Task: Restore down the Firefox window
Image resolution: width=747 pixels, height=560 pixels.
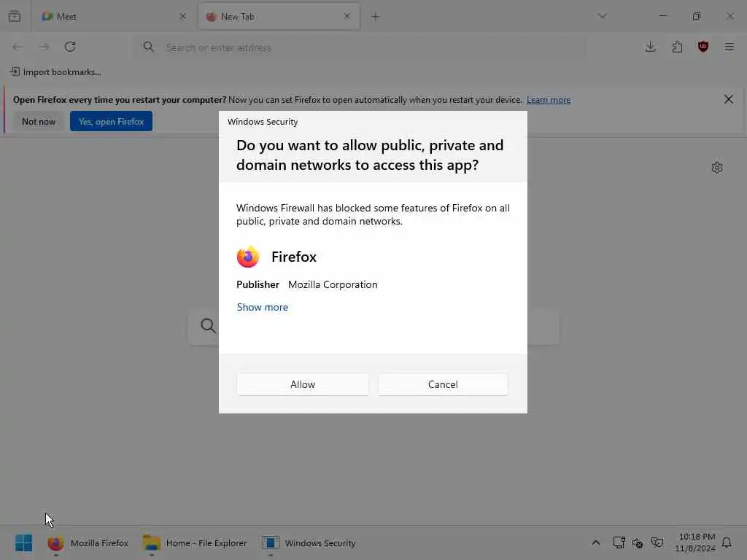Action: coord(697,16)
